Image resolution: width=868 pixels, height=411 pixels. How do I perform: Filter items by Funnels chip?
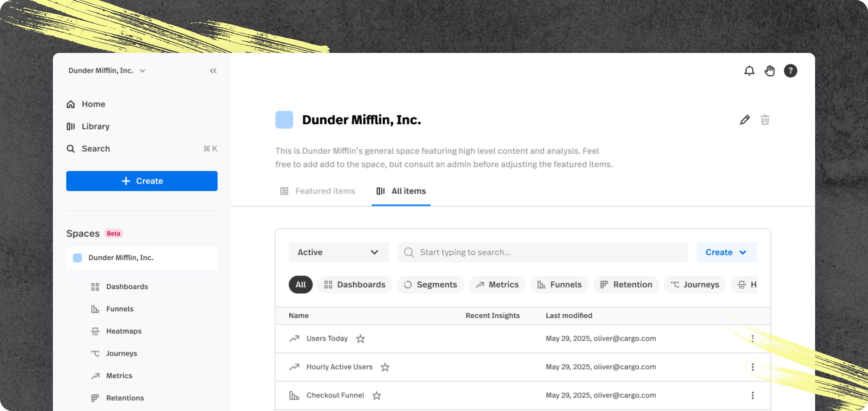[x=559, y=285]
